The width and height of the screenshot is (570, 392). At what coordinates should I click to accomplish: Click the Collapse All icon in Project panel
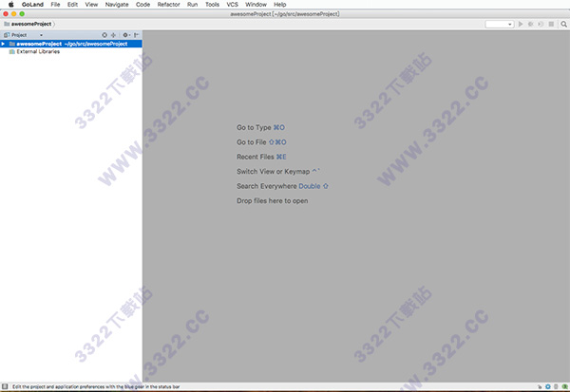click(113, 35)
